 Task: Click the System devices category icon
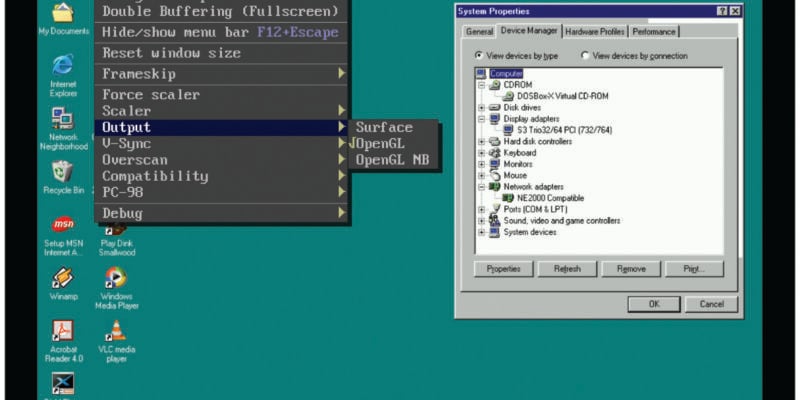coord(495,232)
